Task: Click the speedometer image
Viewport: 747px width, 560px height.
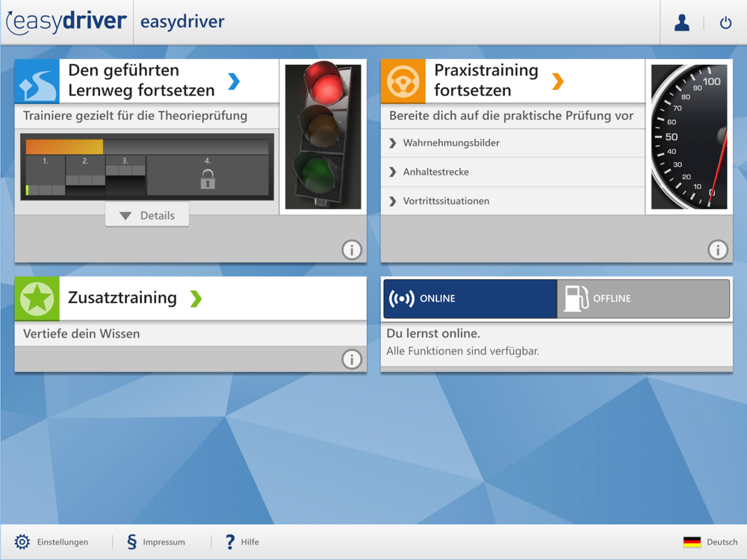Action: 689,137
